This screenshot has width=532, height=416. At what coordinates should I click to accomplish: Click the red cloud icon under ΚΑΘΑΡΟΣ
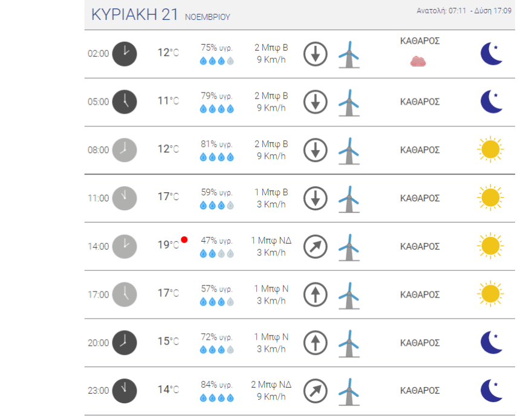(418, 61)
